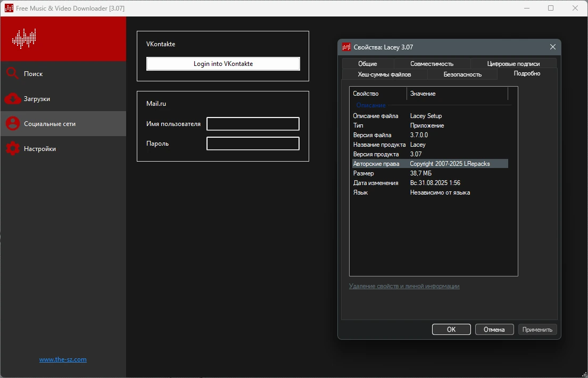Click the user icon beside Социальные сети
Image resolution: width=588 pixels, height=378 pixels.
12,124
